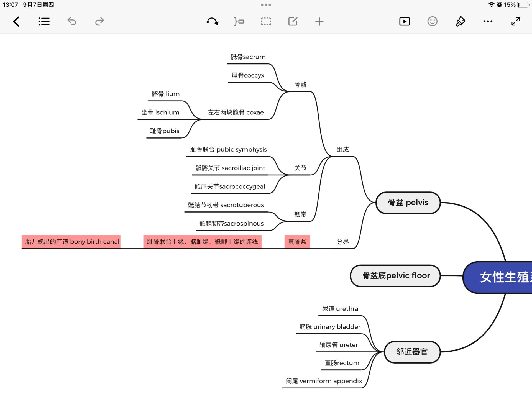532x399 pixels.
Task: Select the 耻骨联合上缘 highlighted node
Action: pos(203,242)
